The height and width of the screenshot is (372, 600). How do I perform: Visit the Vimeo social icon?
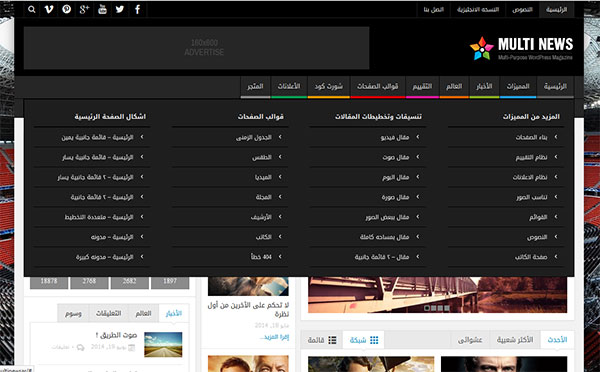pyautogui.click(x=49, y=10)
